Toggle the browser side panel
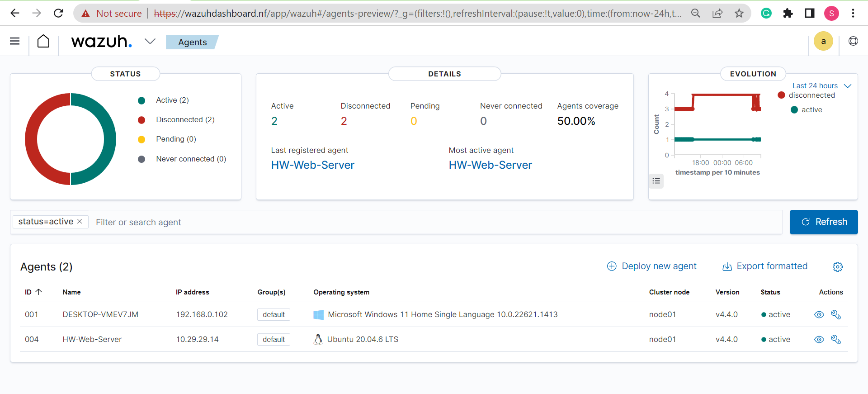This screenshot has width=868, height=394. 810,13
